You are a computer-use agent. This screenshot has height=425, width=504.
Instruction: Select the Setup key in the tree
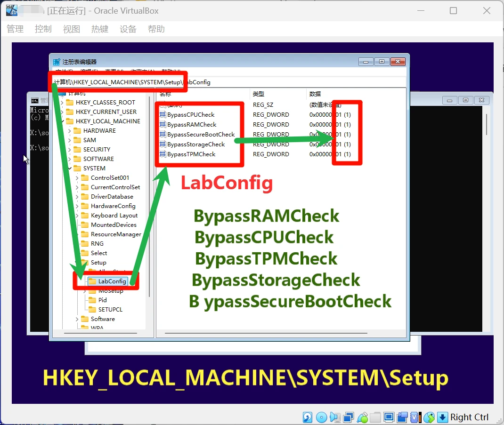[x=98, y=263]
